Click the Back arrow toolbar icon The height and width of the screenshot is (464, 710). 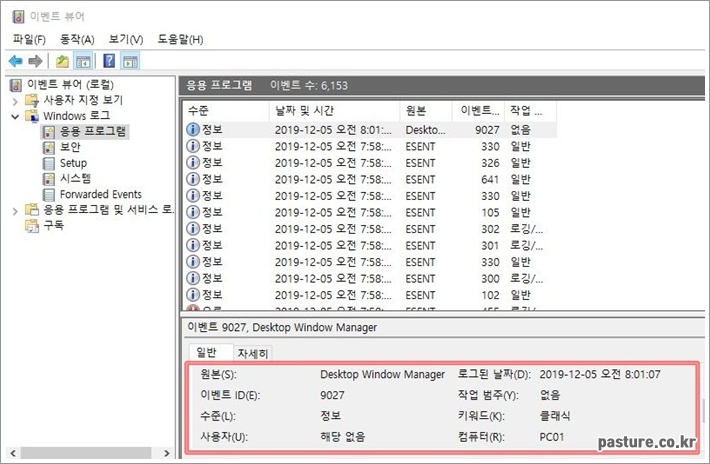point(15,61)
